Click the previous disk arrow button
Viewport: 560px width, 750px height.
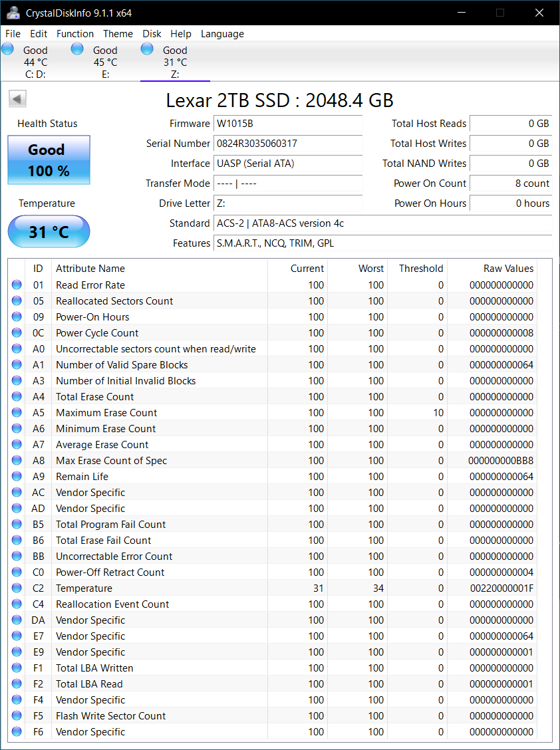[17, 99]
